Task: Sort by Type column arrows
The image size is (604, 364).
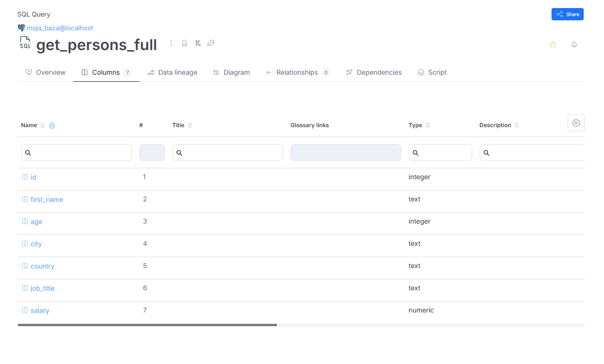Action: (x=428, y=126)
